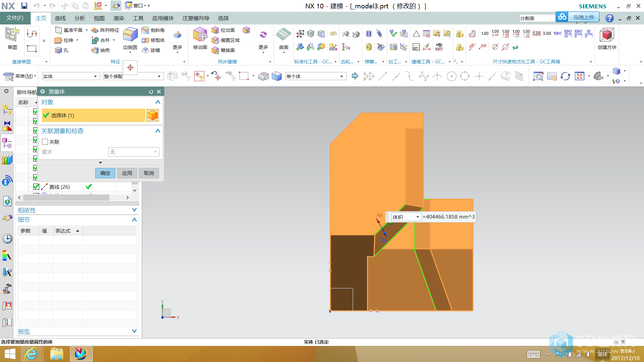Open the 体积 measurement type dropdown
Image resolution: width=644 pixels, height=362 pixels.
click(x=406, y=217)
